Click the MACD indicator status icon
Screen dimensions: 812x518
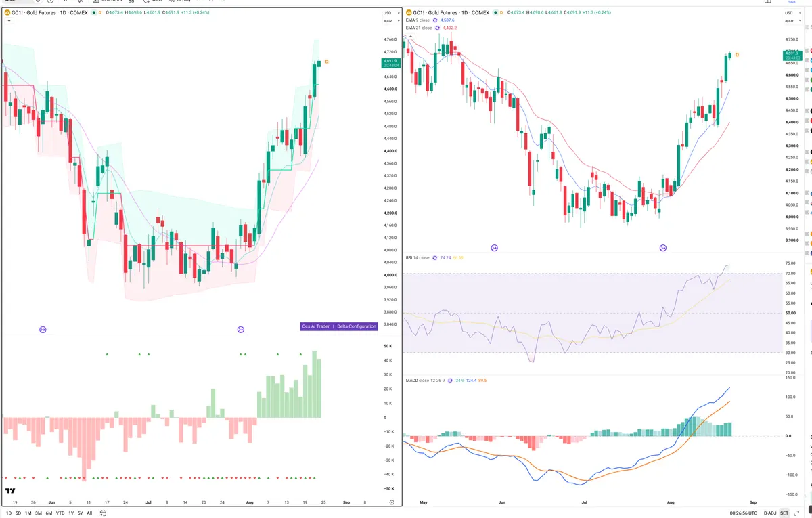click(451, 381)
